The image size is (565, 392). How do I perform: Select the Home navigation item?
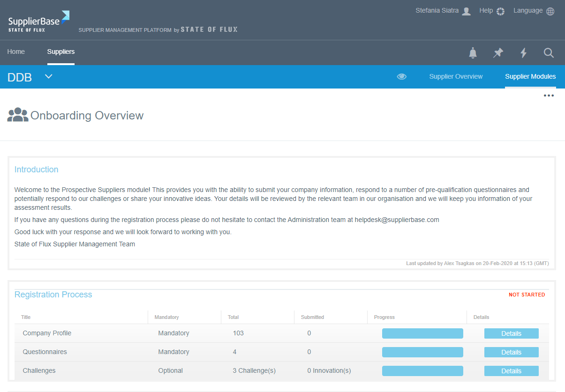[16, 52]
